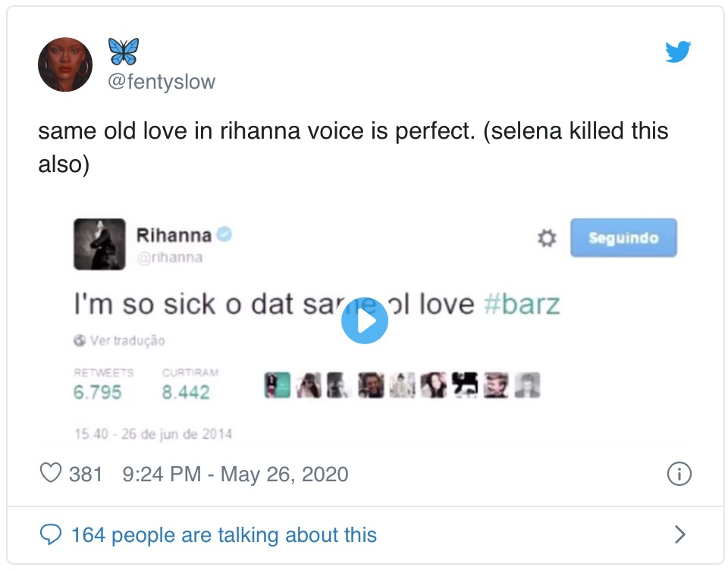Click the gear settings icon
This screenshot has height=570, width=728.
pyautogui.click(x=547, y=238)
